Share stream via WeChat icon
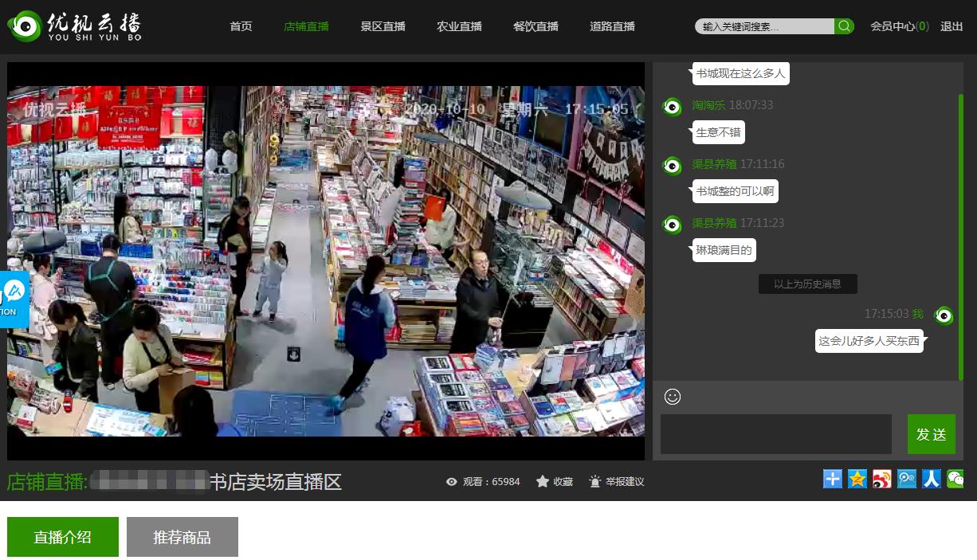This screenshot has width=977, height=560. pyautogui.click(x=955, y=479)
